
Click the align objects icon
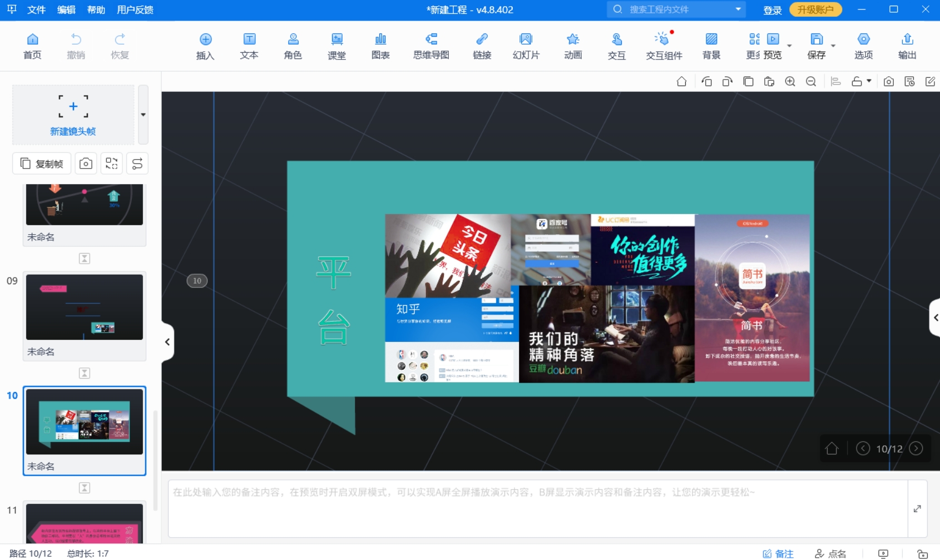[835, 82]
